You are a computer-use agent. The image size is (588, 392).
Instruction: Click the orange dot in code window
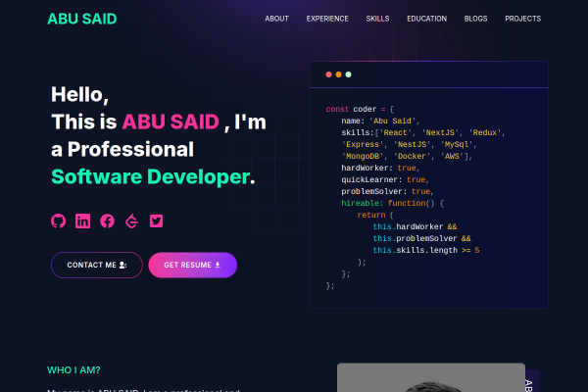(339, 74)
